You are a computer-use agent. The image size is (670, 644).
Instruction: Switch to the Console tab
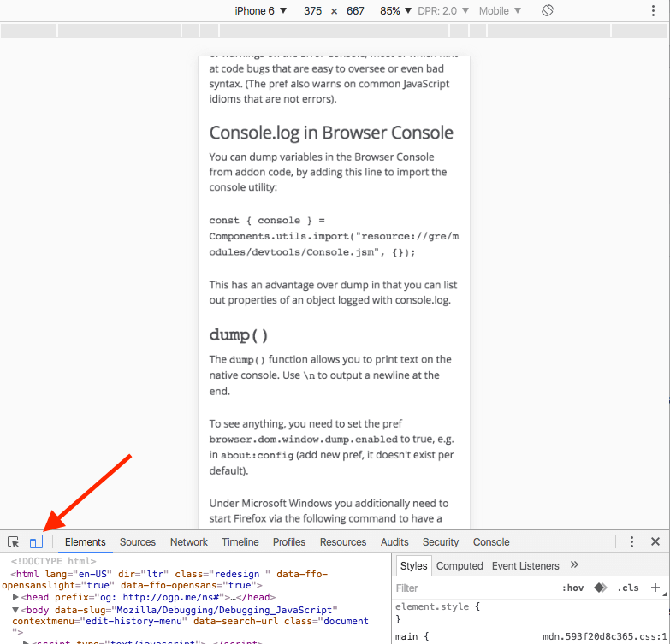(x=491, y=542)
